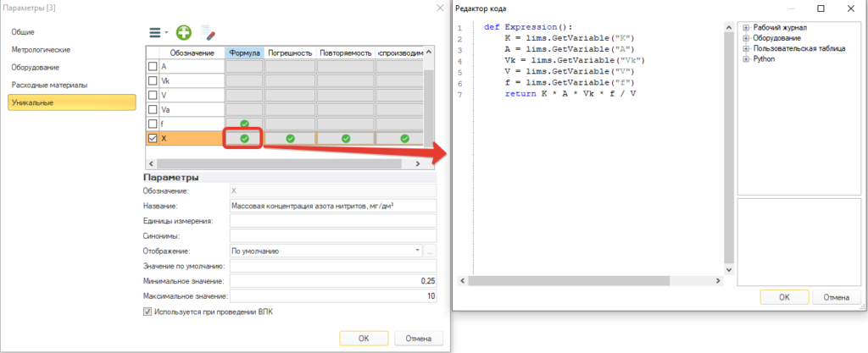Expand the Python tree node
Screen dimensions: 868x353
click(746, 58)
